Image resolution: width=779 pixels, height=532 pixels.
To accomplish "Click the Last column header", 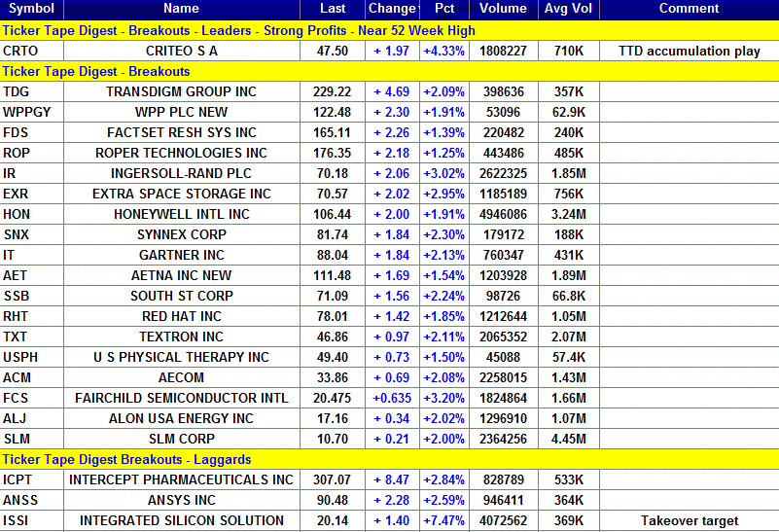I will click(x=333, y=9).
